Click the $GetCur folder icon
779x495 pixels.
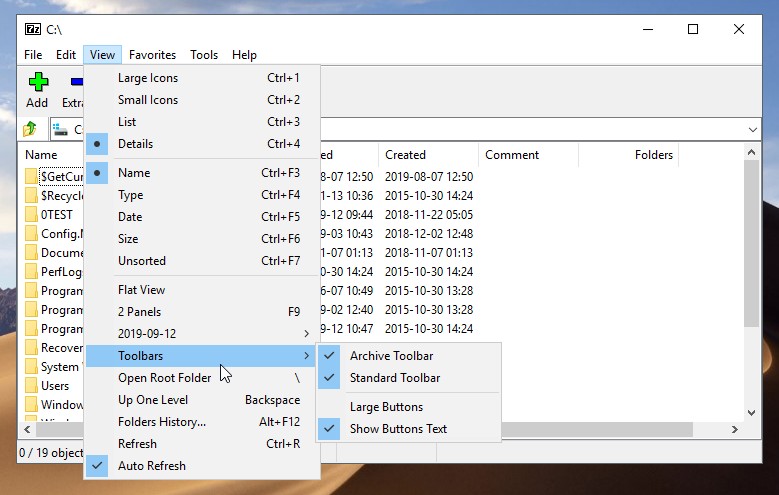pyautogui.click(x=31, y=176)
